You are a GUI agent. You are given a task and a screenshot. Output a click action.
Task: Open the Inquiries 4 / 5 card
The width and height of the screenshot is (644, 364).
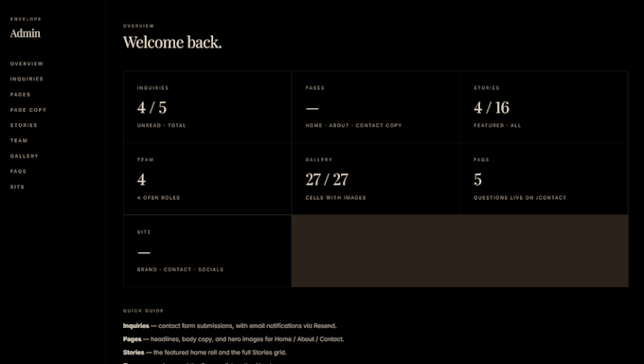[x=207, y=107]
